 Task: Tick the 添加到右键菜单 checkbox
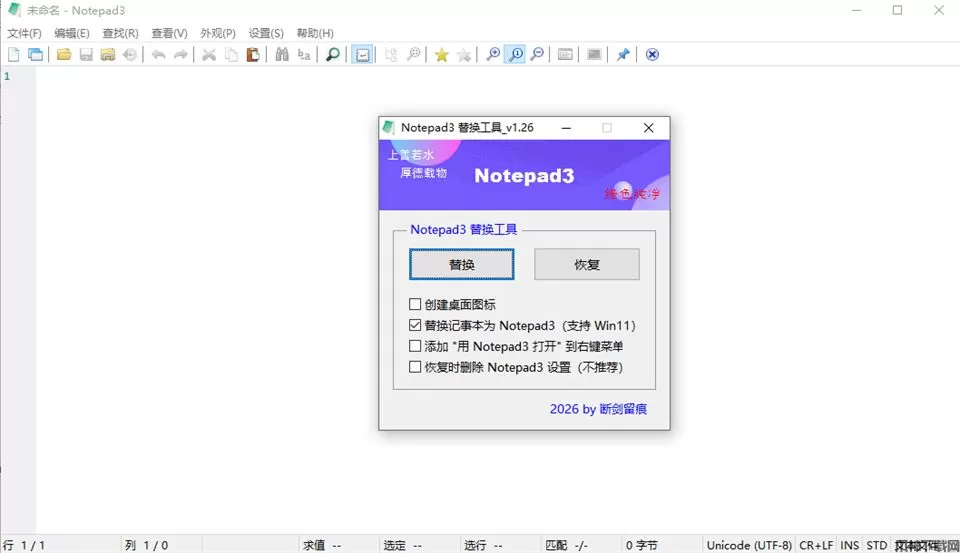[415, 347]
